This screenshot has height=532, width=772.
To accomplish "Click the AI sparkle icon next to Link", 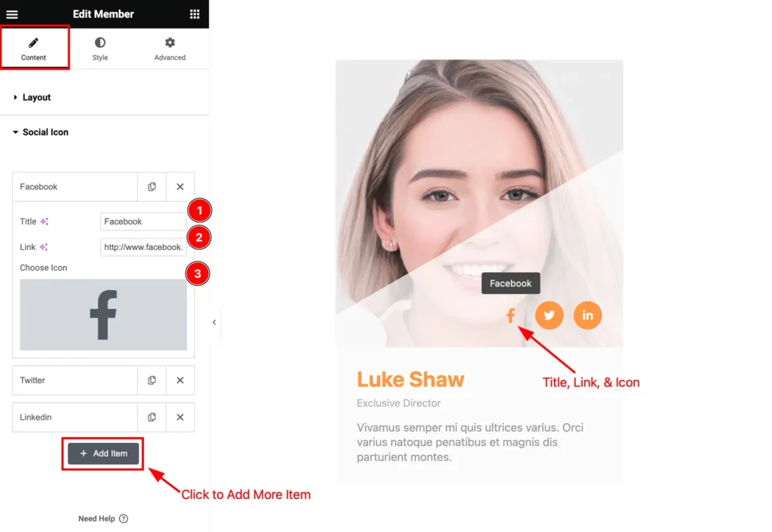I will point(44,247).
